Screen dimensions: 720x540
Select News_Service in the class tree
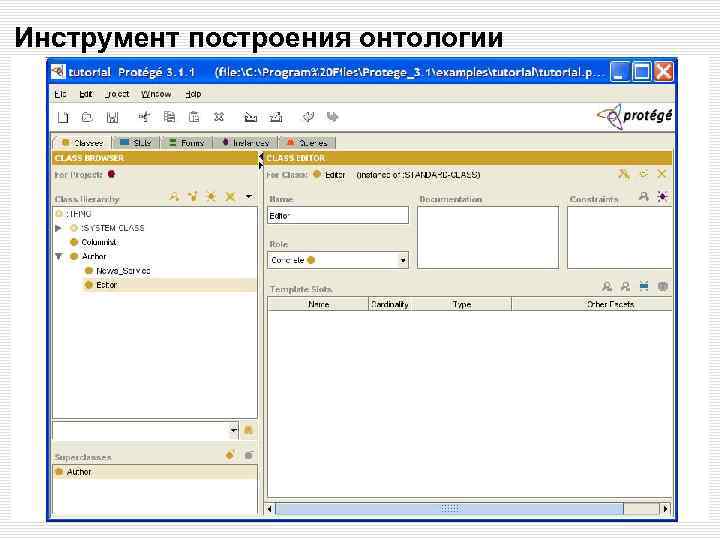118,271
